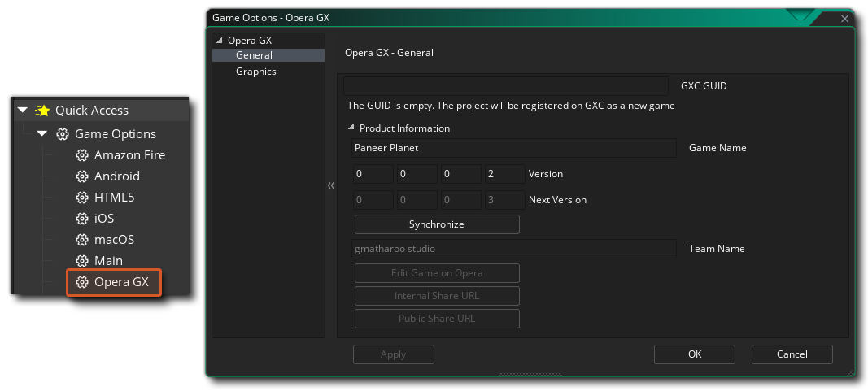Select the General options page
This screenshot has height=391, width=868.
coord(254,55)
